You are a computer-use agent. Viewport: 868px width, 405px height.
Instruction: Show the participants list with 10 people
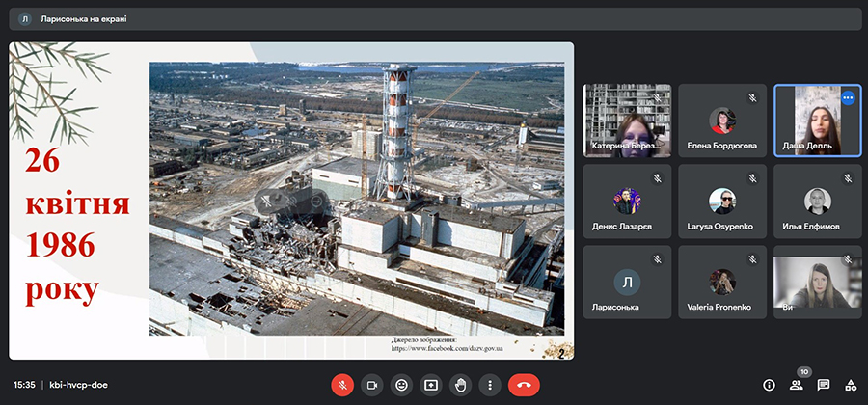click(797, 385)
